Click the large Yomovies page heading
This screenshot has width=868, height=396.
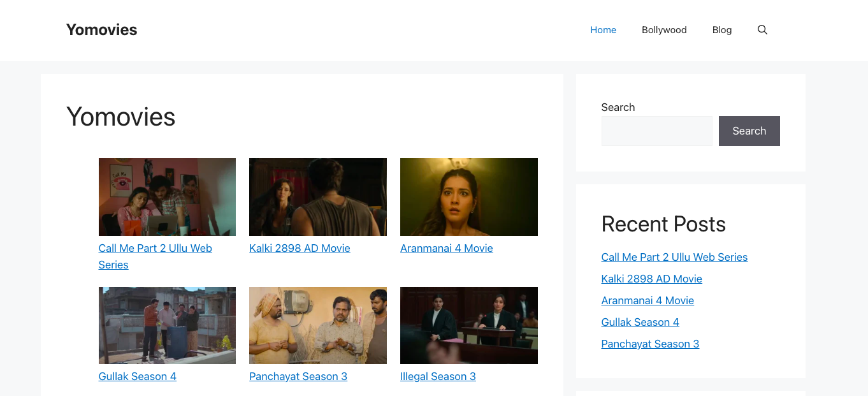[121, 117]
